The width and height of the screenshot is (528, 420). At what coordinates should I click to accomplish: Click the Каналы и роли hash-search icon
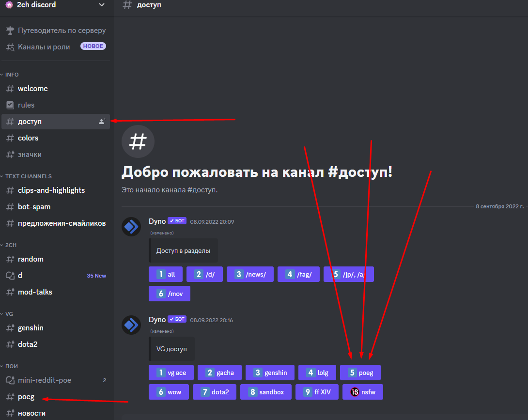10,47
